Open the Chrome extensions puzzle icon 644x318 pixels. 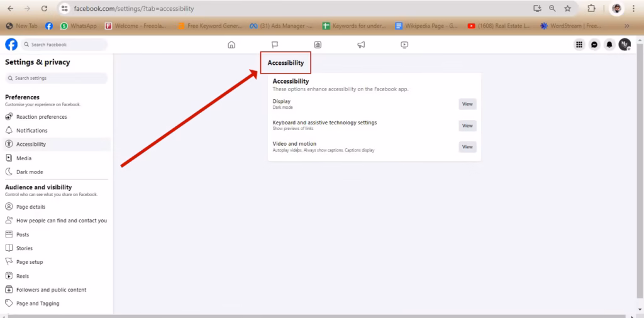pos(591,9)
